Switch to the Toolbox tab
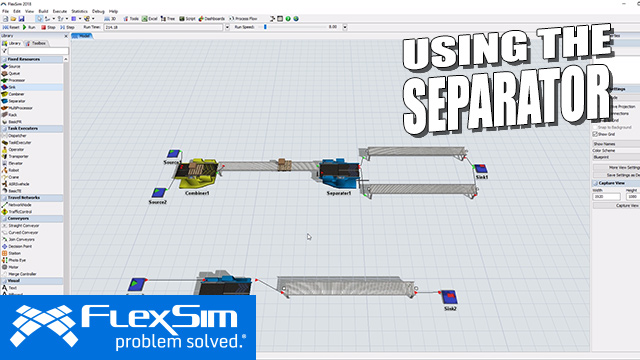This screenshot has width=640, height=360. (36, 43)
